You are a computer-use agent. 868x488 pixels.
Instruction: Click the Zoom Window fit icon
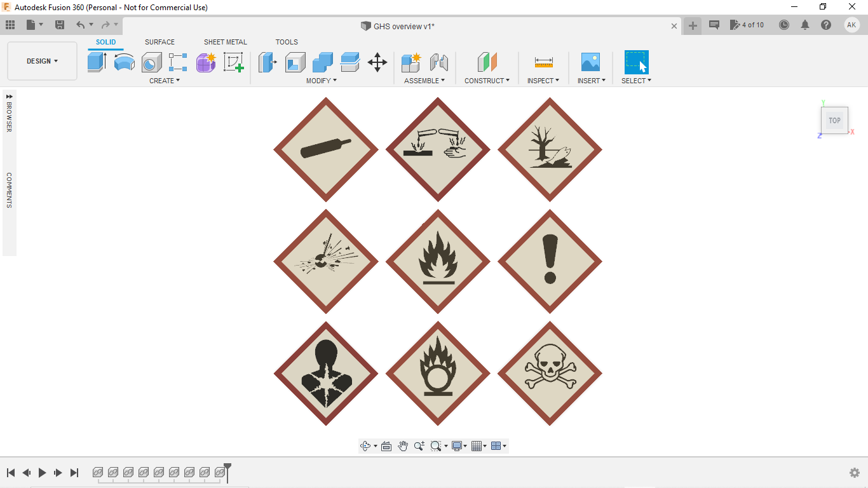pos(436,446)
